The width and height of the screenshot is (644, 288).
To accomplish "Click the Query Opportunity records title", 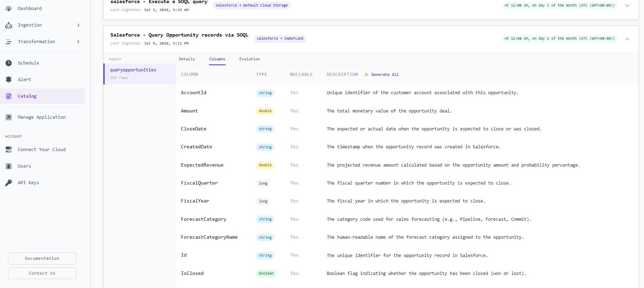I will pyautogui.click(x=179, y=35).
